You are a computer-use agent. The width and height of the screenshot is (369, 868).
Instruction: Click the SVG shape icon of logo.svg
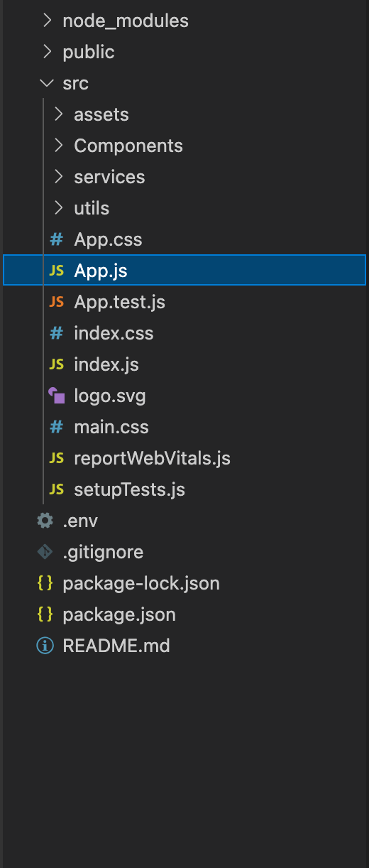click(x=56, y=396)
